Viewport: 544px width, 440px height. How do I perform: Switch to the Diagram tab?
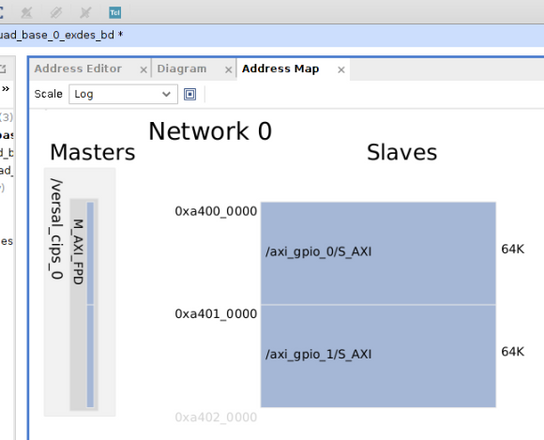[x=182, y=69]
